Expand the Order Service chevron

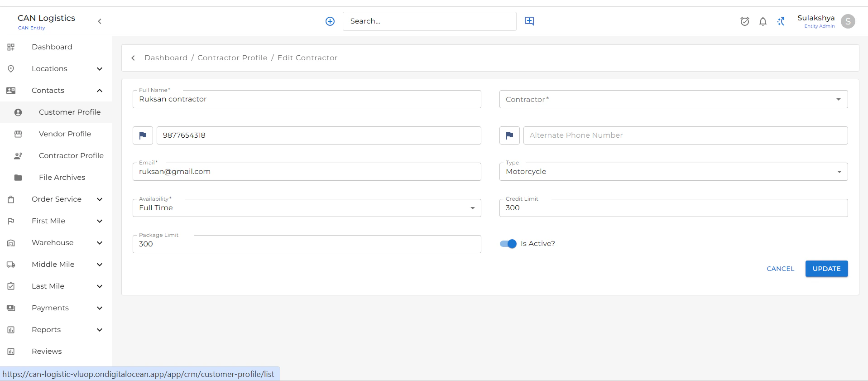pyautogui.click(x=100, y=199)
